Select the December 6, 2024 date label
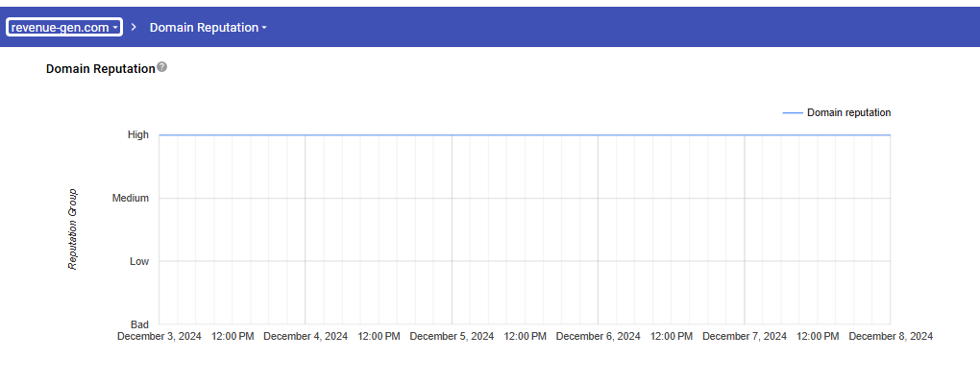The height and width of the screenshot is (383, 980). click(x=599, y=336)
